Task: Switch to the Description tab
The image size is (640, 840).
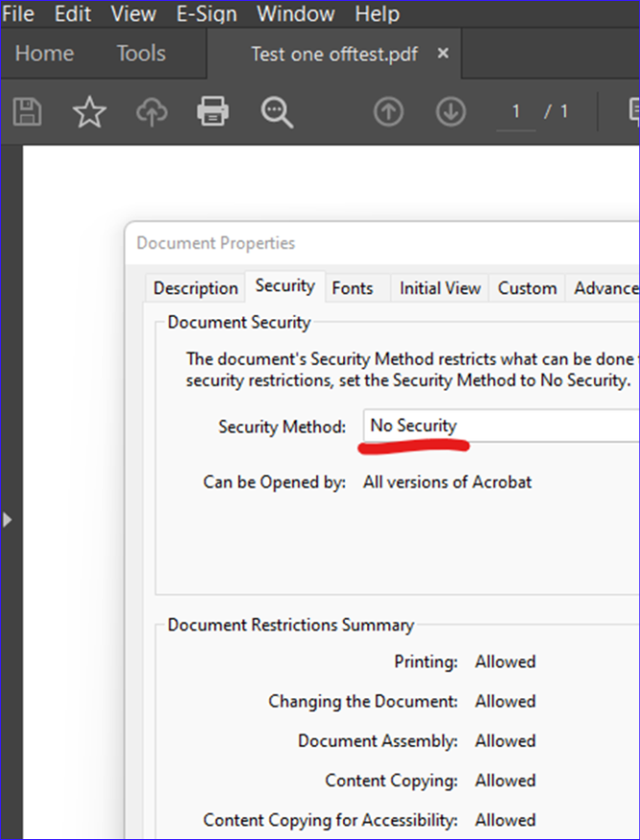Action: (195, 287)
